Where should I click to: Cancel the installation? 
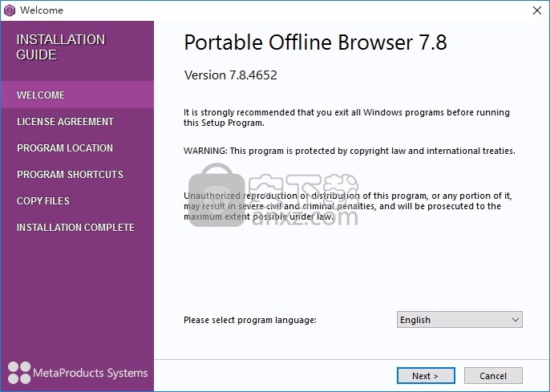pyautogui.click(x=493, y=375)
